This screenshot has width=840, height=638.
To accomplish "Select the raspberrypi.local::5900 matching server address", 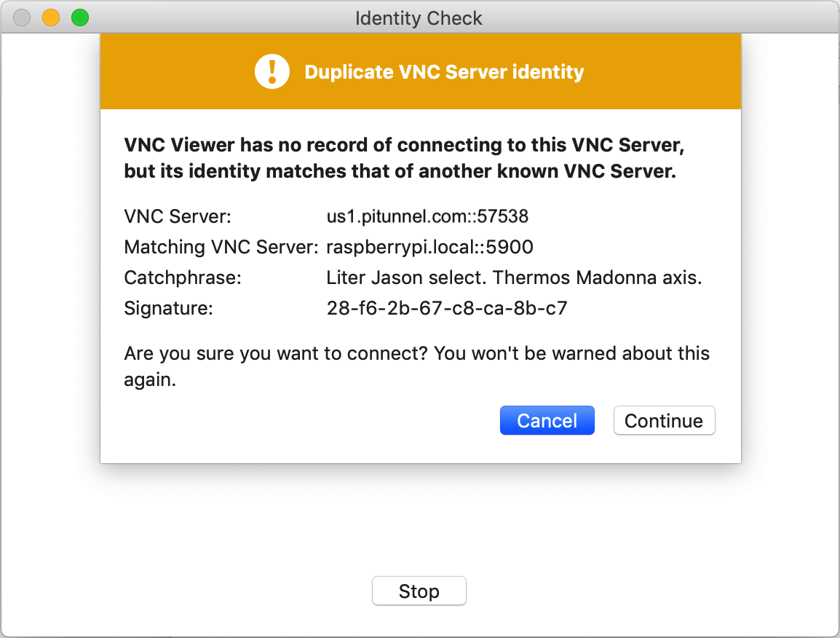I will tap(430, 247).
